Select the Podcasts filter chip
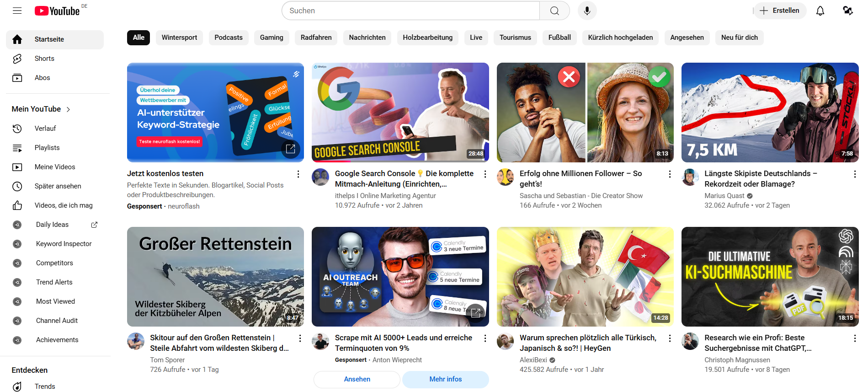Screen dimensions: 868x392 click(x=229, y=38)
